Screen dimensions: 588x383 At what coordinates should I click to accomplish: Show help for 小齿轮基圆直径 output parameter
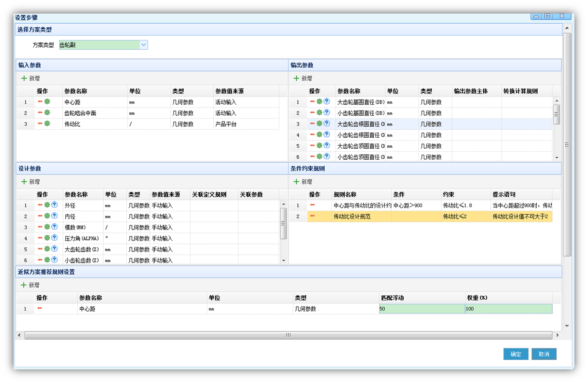326,113
